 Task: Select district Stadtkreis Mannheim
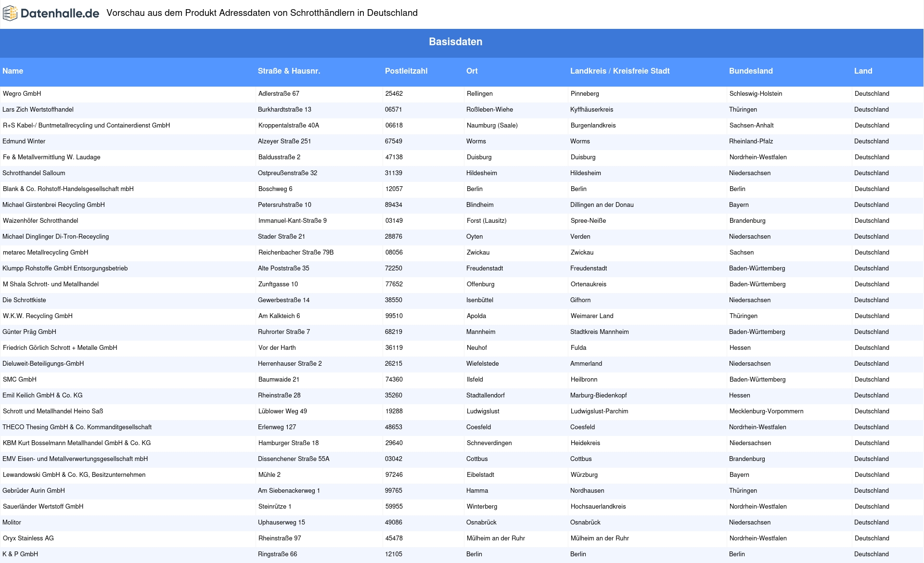[600, 332]
